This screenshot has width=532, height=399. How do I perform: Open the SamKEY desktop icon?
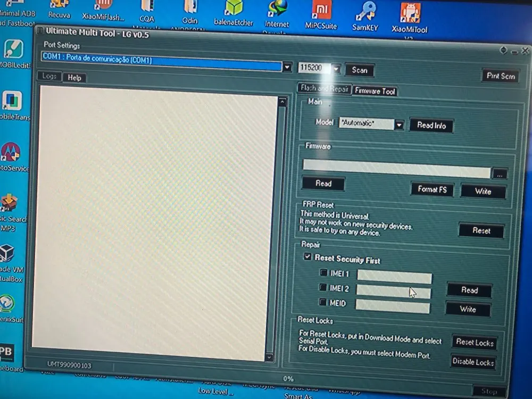tap(365, 17)
